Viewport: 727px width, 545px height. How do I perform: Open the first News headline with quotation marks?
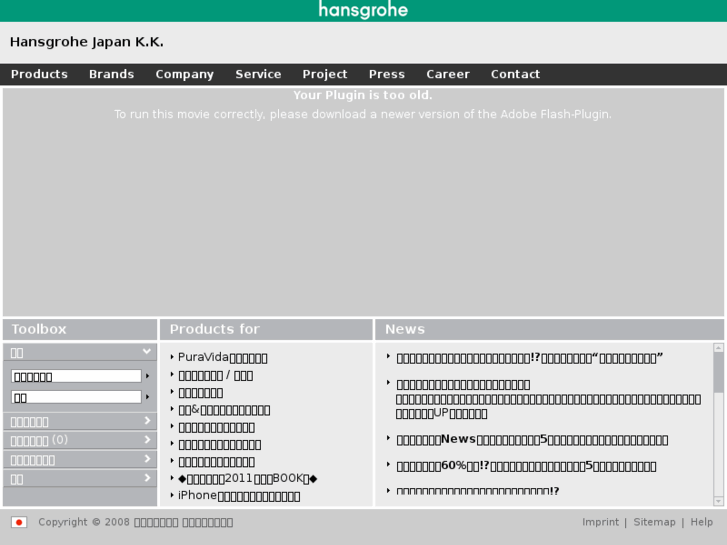pyautogui.click(x=529, y=358)
